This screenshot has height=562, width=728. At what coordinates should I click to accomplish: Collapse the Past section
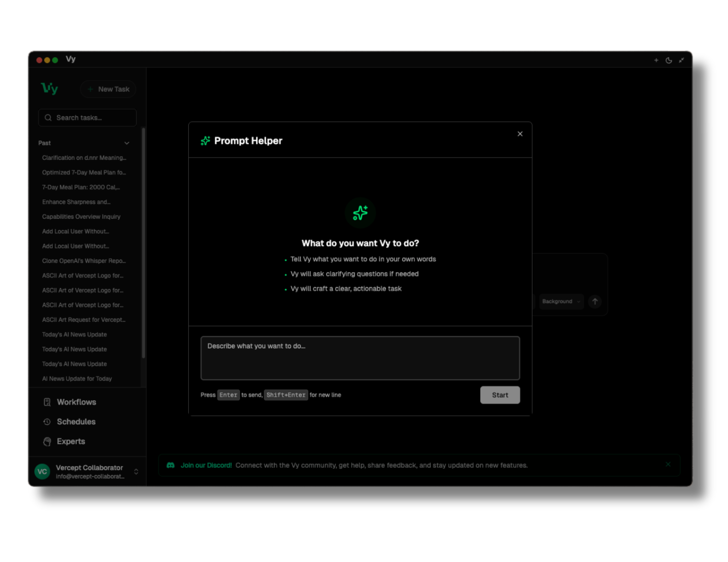[x=127, y=143]
